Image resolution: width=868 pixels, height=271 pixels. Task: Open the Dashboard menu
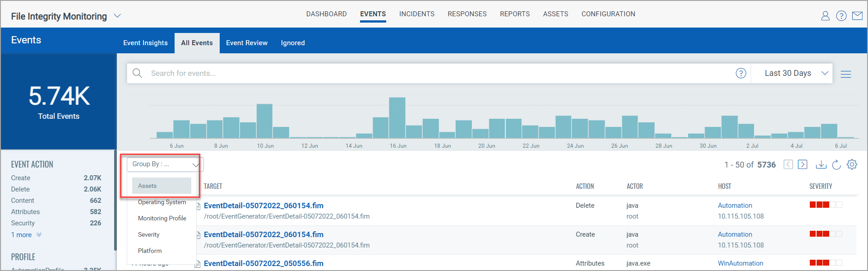pyautogui.click(x=327, y=14)
